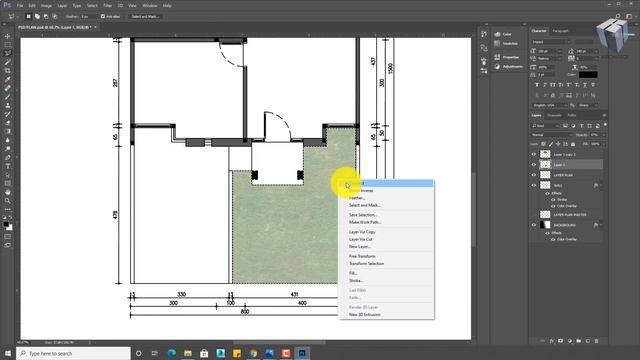Select the Rectangular Marquee tool
640x360 pixels.
tap(8, 44)
